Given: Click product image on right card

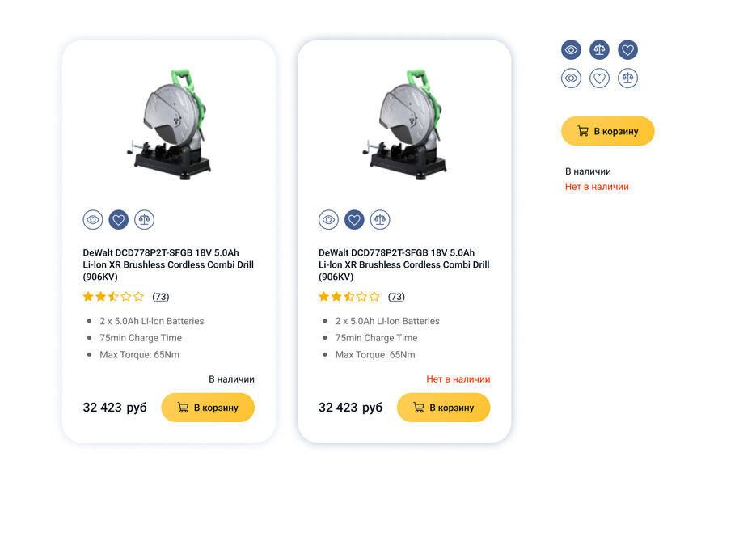Looking at the screenshot, I should (404, 124).
